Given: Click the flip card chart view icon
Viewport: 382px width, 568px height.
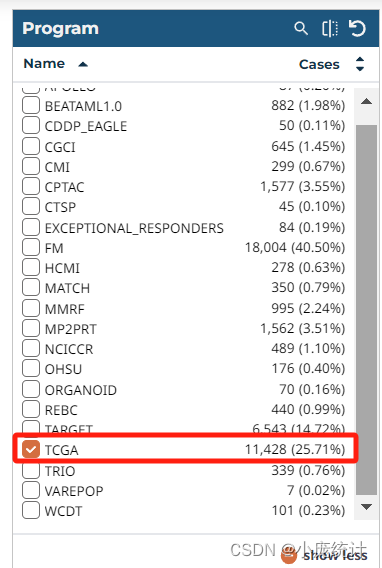Looking at the screenshot, I should pos(330,28).
